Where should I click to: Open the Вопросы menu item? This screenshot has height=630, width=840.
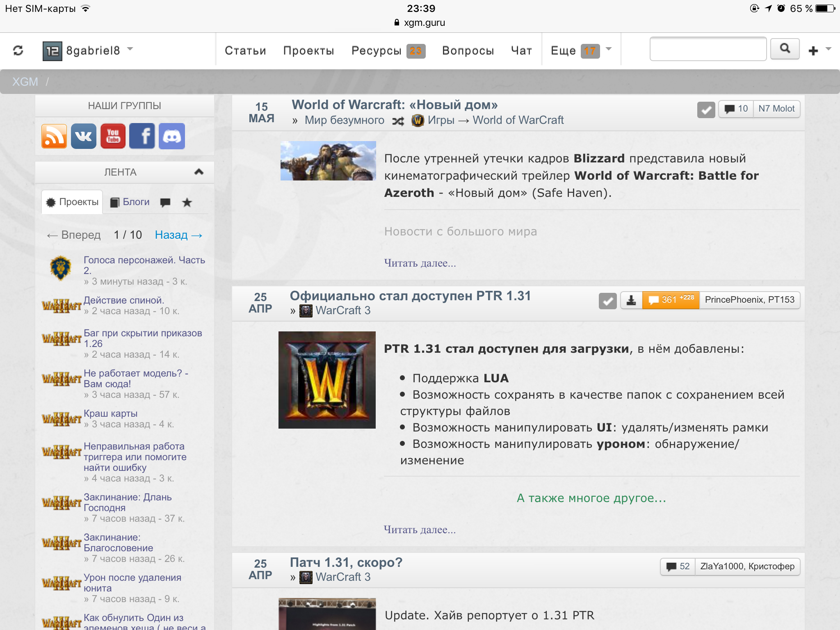[468, 50]
